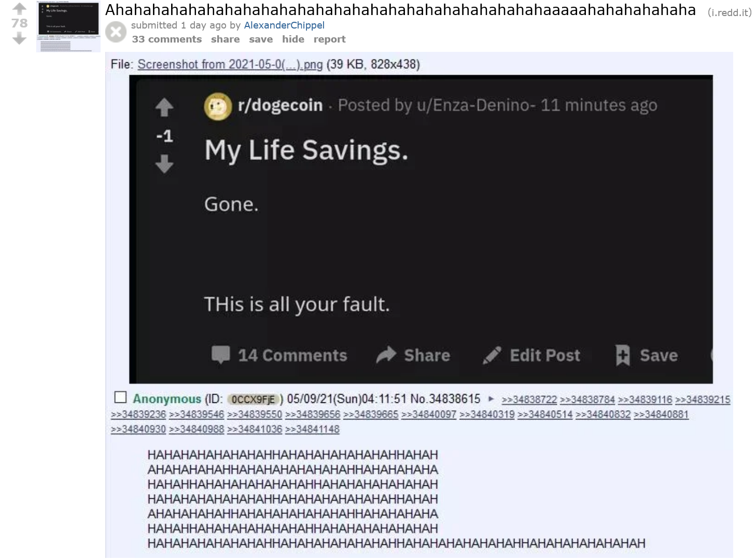Click the Edit Post pencil icon

click(x=492, y=355)
